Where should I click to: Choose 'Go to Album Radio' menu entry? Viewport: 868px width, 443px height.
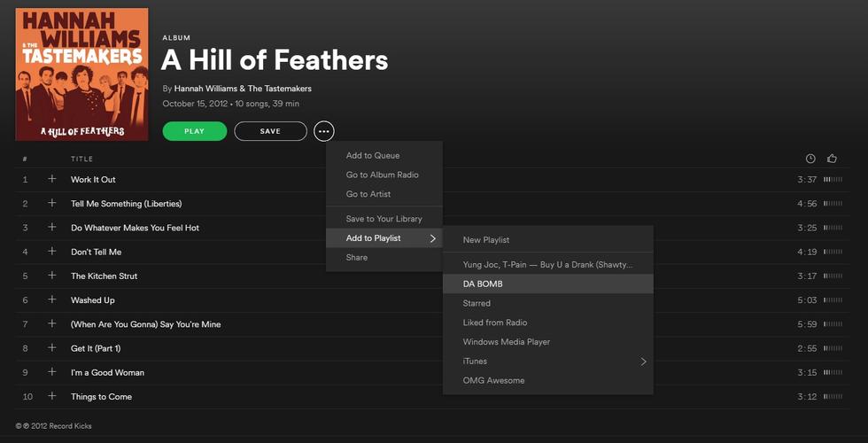(x=383, y=175)
